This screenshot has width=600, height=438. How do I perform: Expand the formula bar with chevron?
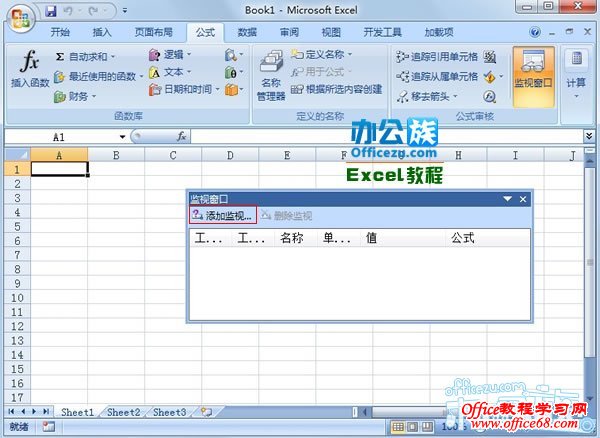pyautogui.click(x=589, y=135)
